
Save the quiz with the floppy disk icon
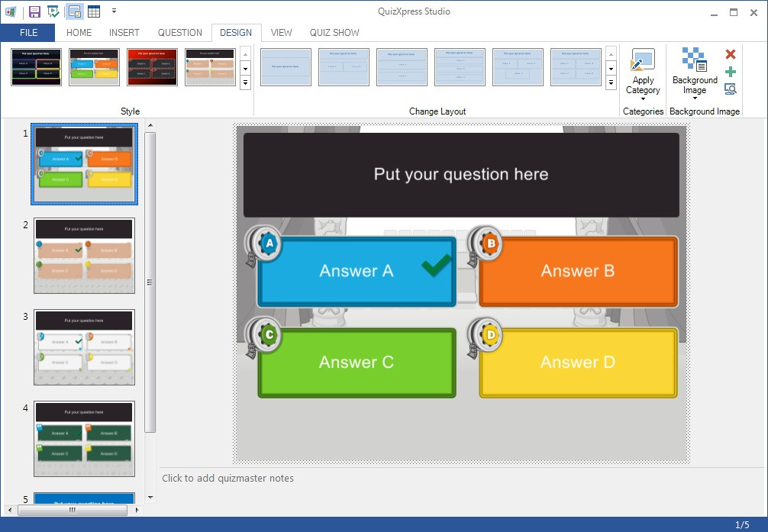tap(35, 11)
